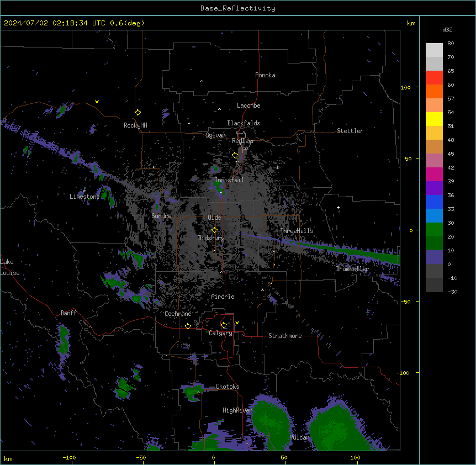Click the Drumheller town label
476x465 pixels.
352,269
